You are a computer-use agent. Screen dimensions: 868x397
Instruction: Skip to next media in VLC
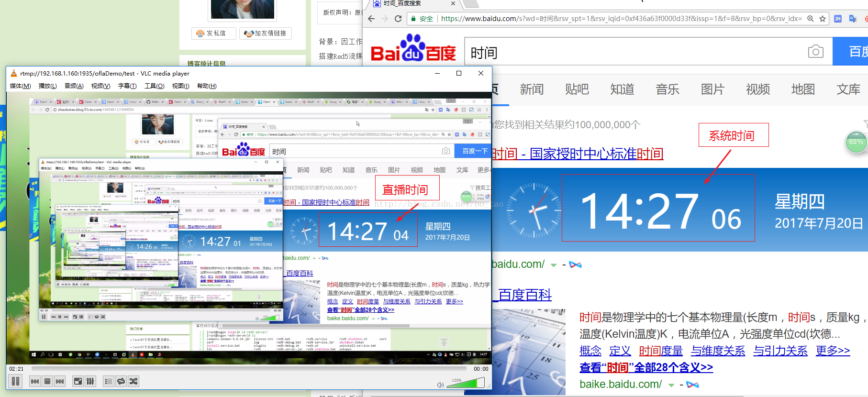tap(60, 381)
